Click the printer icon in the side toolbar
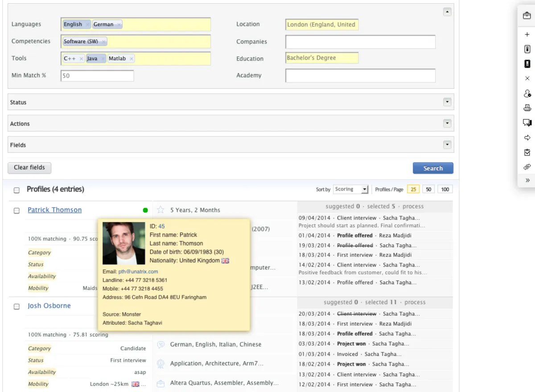Image resolution: width=535 pixels, height=392 pixels. pyautogui.click(x=527, y=108)
